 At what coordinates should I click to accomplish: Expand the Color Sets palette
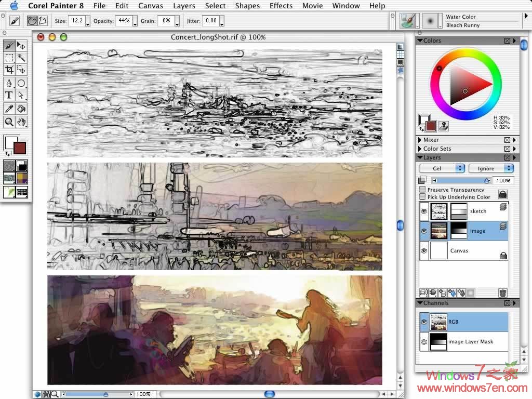coord(419,149)
